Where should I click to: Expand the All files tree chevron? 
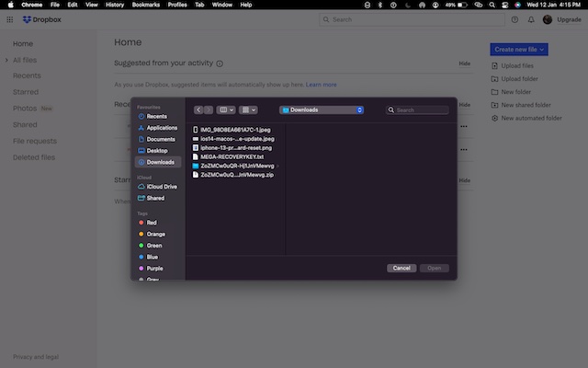[6, 60]
